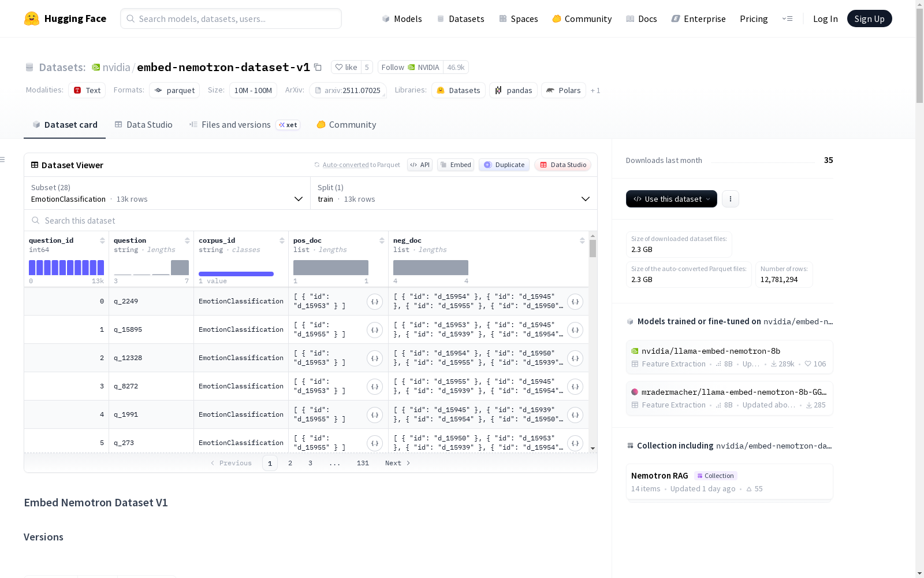Open the dataset Community tab
Viewport: 924px width, 578px height.
tap(346, 125)
